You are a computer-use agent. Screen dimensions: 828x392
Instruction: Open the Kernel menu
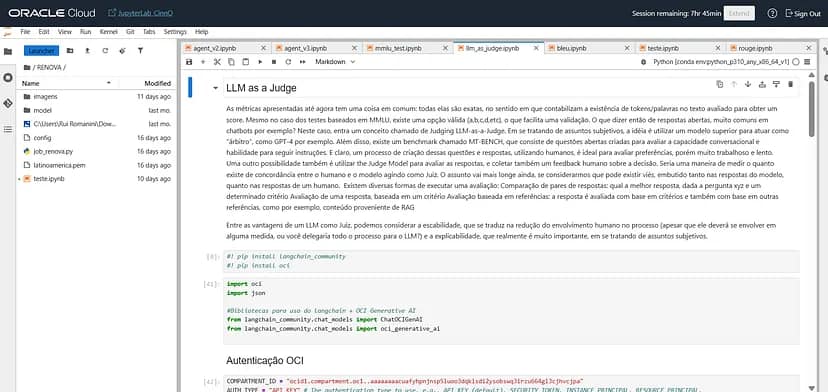109,32
